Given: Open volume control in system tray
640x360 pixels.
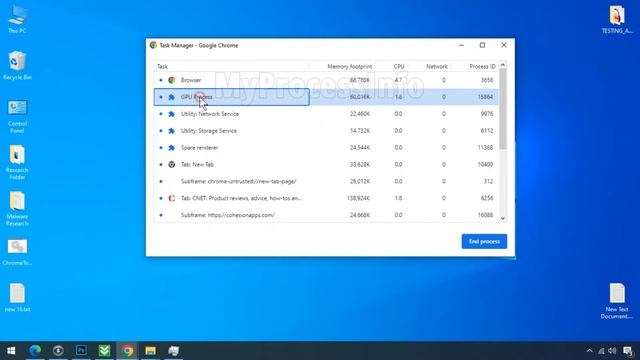Looking at the screenshot, I should tap(612, 351).
